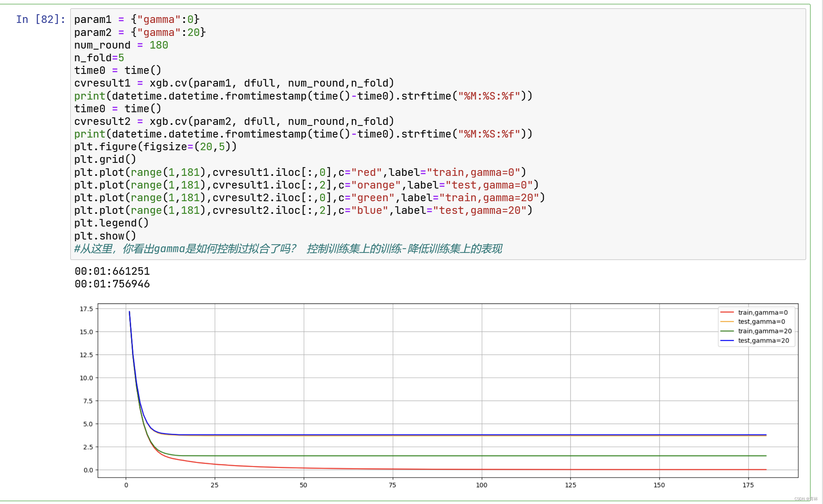The height and width of the screenshot is (504, 823).
Task: Click the In [82] cell prompt
Action: click(x=40, y=20)
